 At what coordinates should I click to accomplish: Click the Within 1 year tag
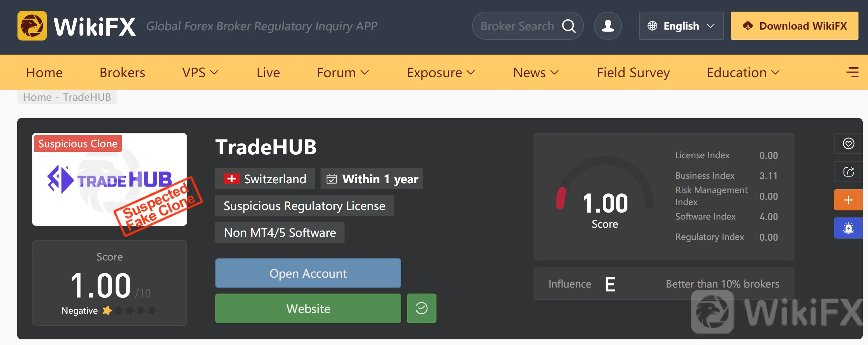click(371, 179)
